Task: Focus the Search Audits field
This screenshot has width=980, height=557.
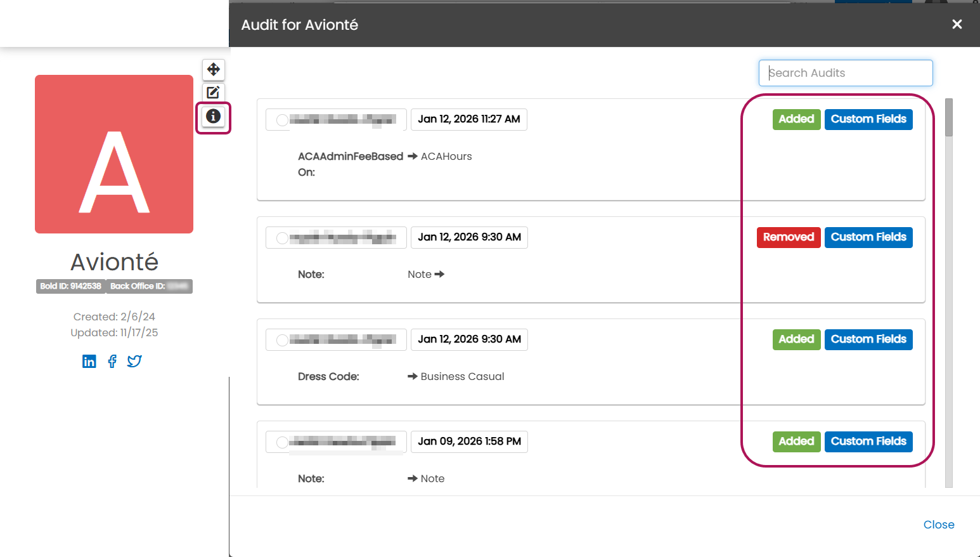Action: (846, 73)
